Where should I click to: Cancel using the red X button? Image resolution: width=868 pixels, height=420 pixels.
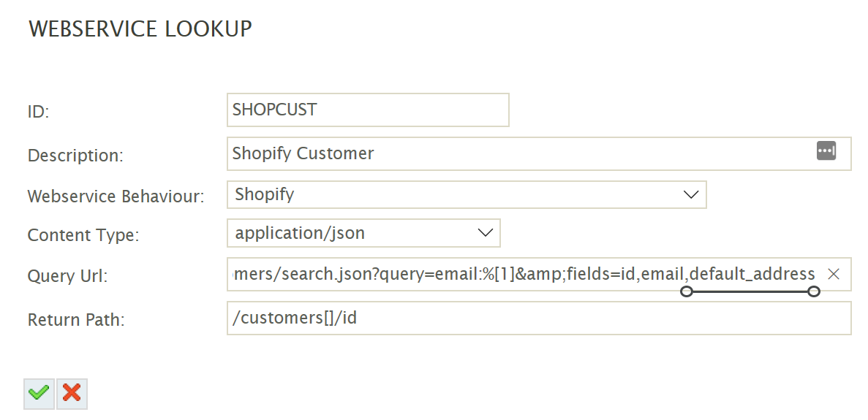point(72,394)
